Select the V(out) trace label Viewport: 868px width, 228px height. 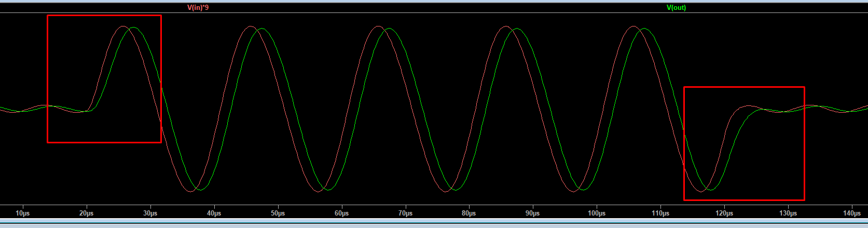tap(676, 8)
